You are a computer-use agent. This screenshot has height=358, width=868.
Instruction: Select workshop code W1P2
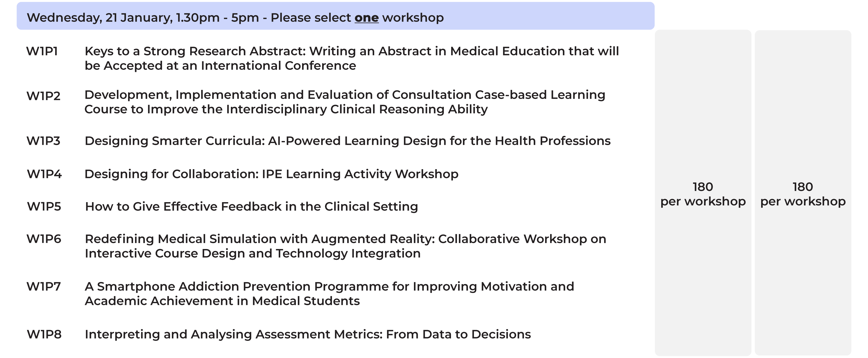[43, 96]
